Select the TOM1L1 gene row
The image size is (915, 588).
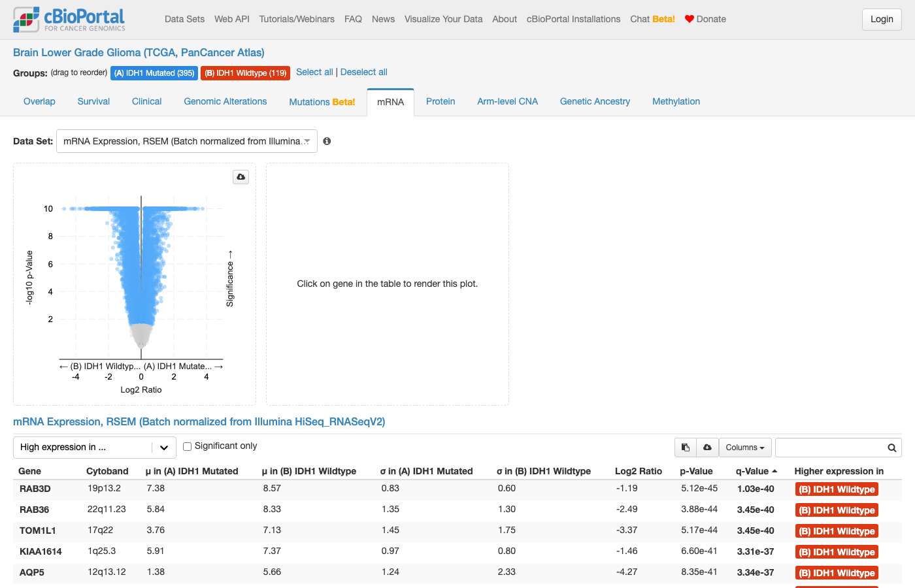point(457,531)
